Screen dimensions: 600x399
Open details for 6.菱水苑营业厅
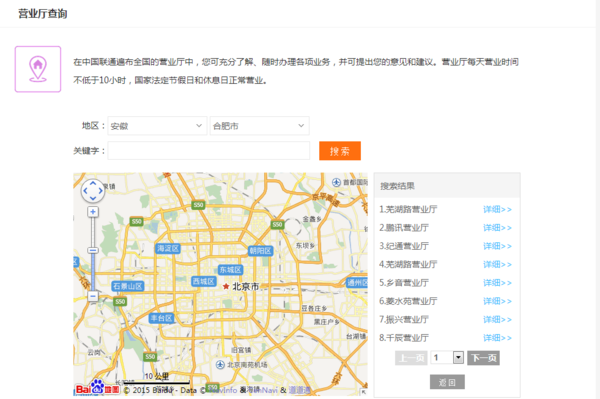click(497, 301)
